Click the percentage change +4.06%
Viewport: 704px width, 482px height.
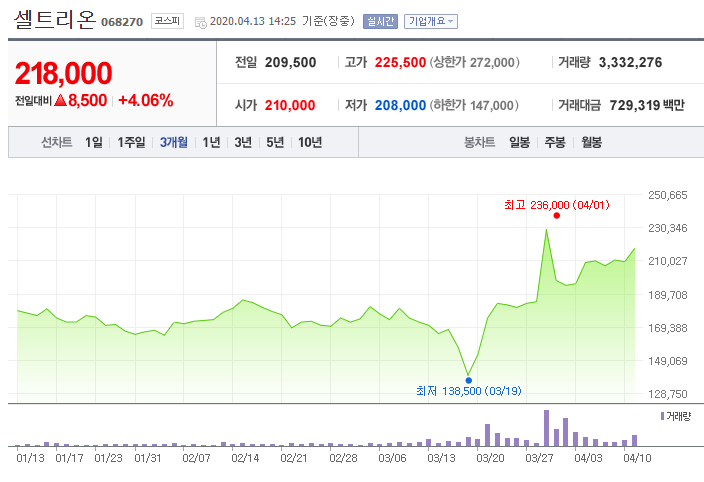[x=145, y=101]
